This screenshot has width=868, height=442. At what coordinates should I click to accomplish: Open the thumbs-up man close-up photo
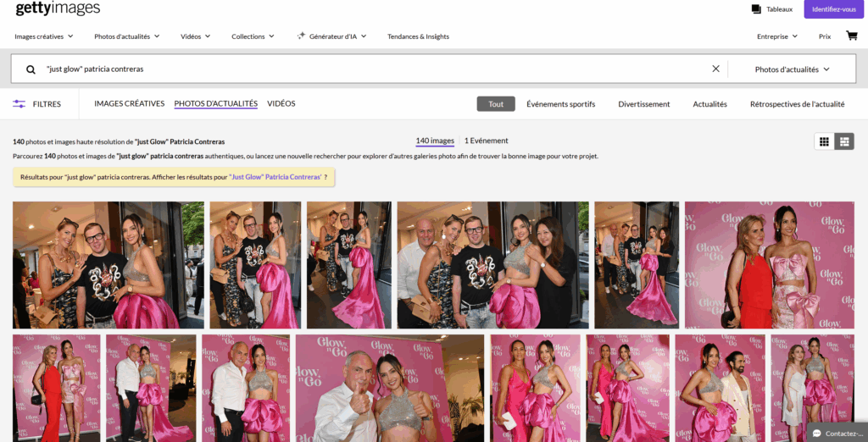(390, 389)
